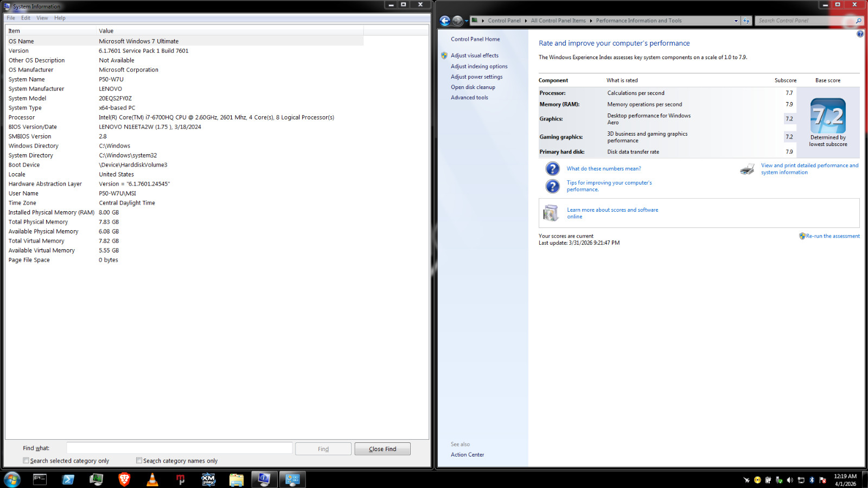Open 'Learn more about scores and software online'
Viewport: 868px width, 488px height.
[612, 213]
